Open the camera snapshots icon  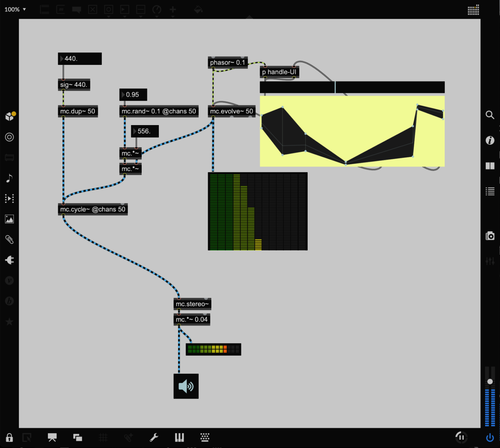pos(490,236)
